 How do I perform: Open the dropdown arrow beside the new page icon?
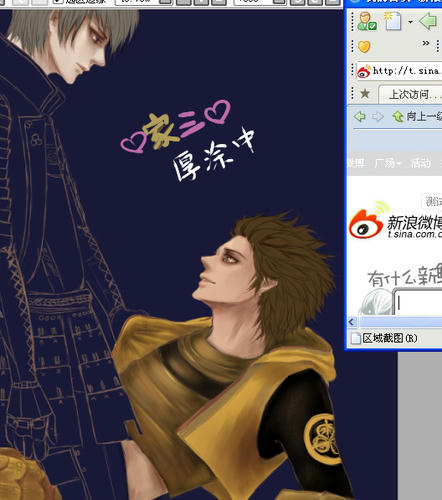(410, 22)
